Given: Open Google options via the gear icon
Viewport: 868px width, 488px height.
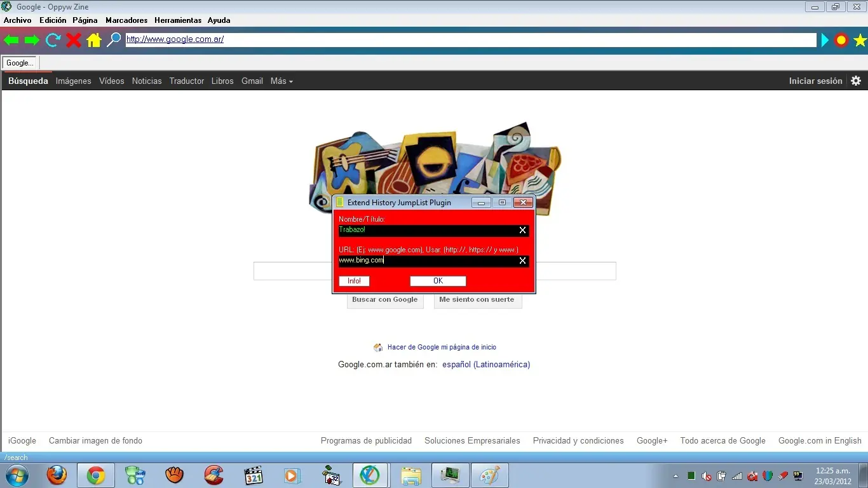Looking at the screenshot, I should [856, 81].
